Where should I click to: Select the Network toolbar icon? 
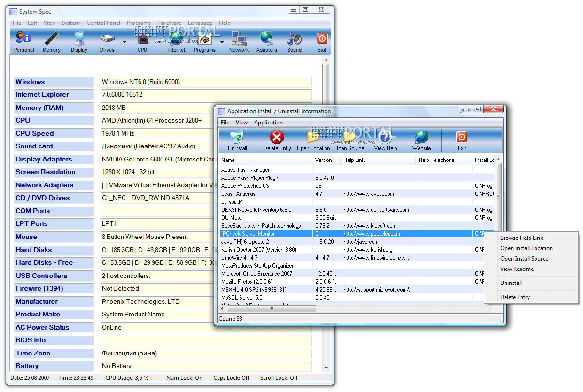pyautogui.click(x=239, y=42)
